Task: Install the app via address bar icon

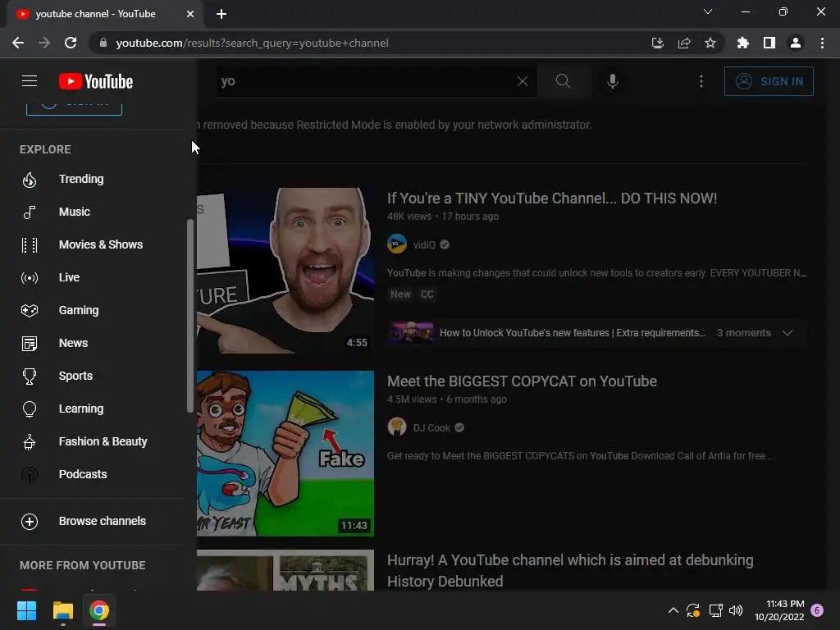Action: [x=657, y=43]
